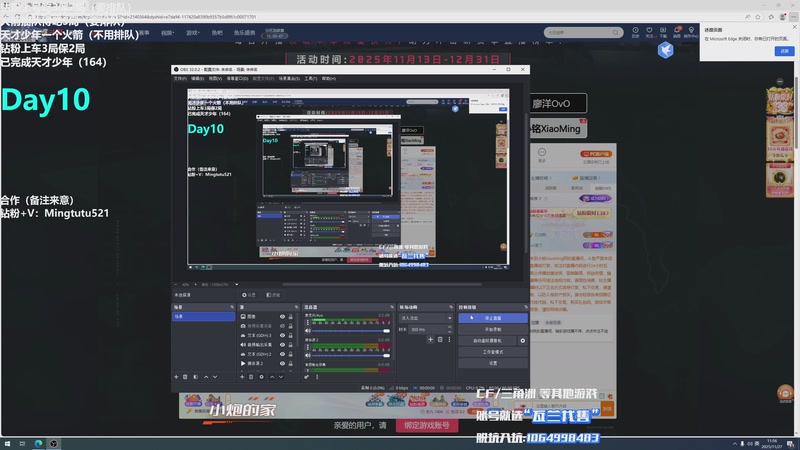Move source up with Sources panel up arrow
800x450 pixels.
coord(272,377)
